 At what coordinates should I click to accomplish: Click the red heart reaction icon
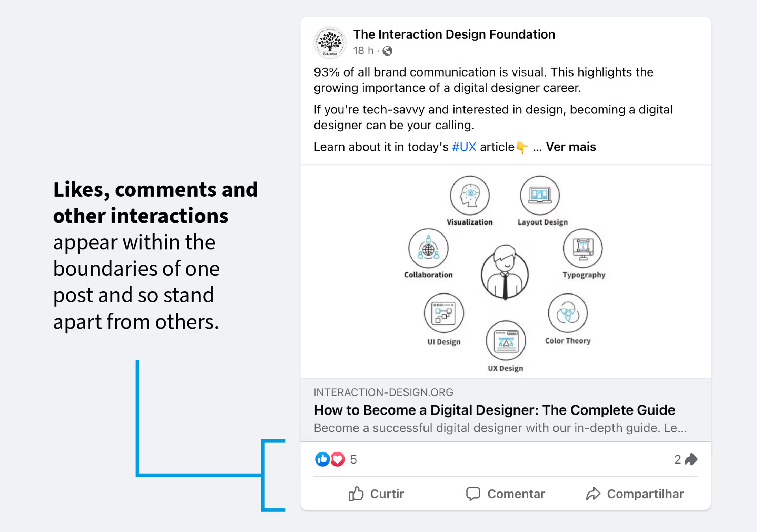click(x=337, y=459)
